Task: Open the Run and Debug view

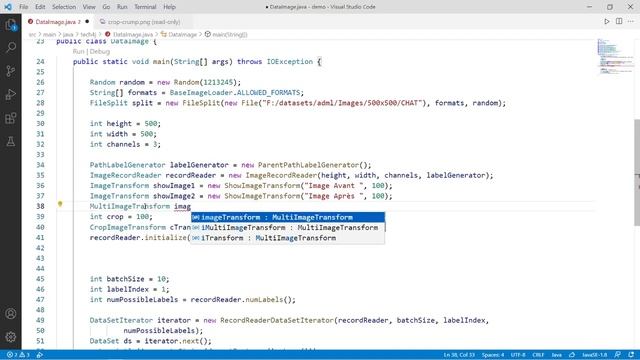Action: coord(11,95)
